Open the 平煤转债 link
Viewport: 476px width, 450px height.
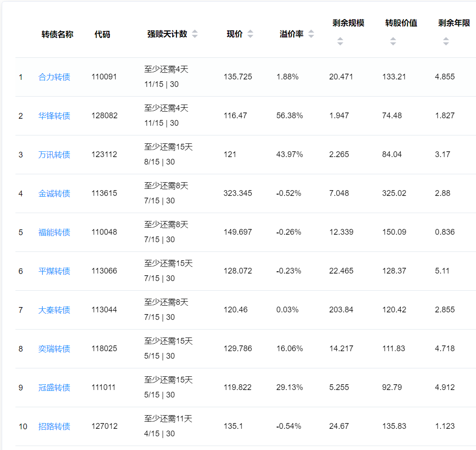tap(54, 271)
